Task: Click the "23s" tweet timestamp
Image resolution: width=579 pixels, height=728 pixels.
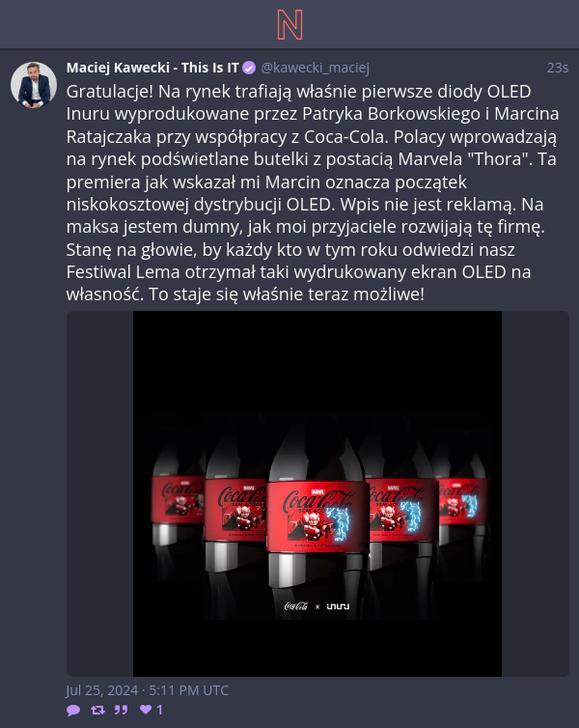Action: click(x=558, y=68)
